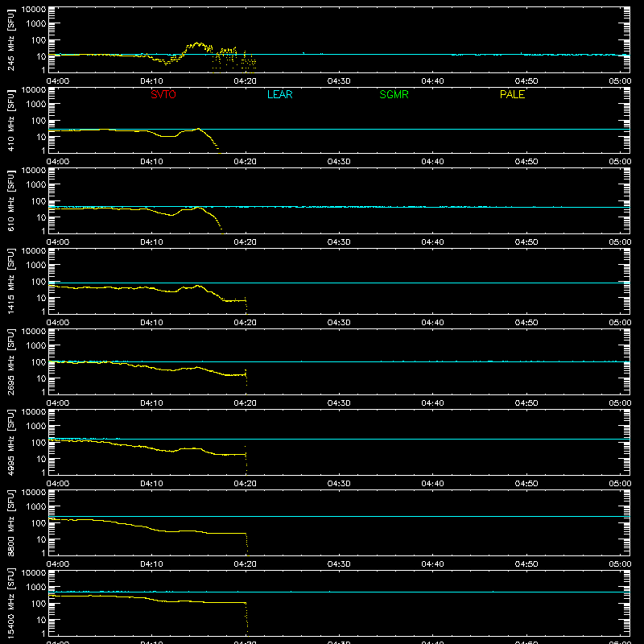
Task: Click the green SGMR station label
Action: click(394, 94)
